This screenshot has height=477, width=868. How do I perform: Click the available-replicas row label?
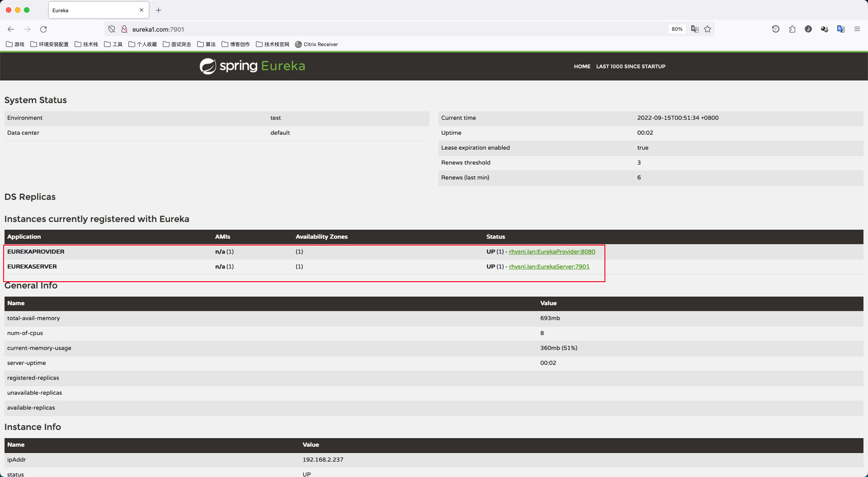point(31,407)
